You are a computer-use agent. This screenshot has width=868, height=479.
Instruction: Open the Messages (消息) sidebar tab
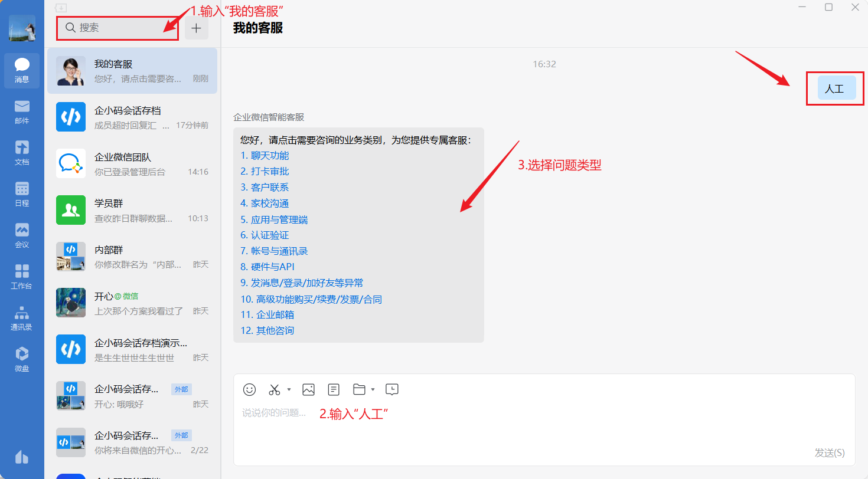22,71
